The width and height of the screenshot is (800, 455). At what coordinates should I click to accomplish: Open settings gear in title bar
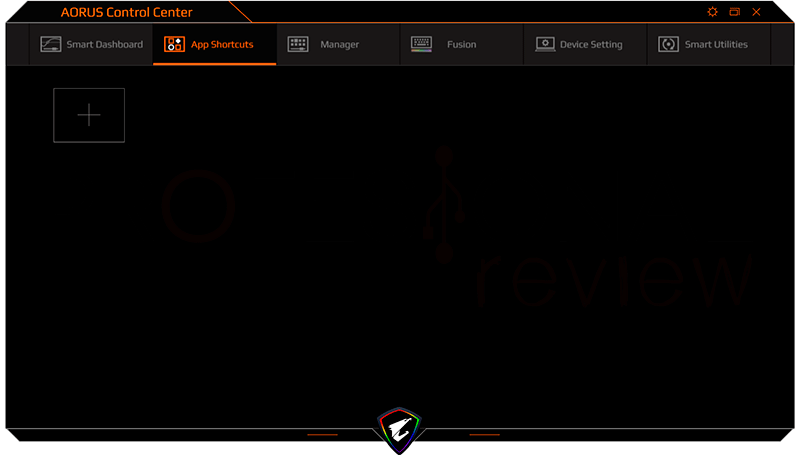(712, 12)
